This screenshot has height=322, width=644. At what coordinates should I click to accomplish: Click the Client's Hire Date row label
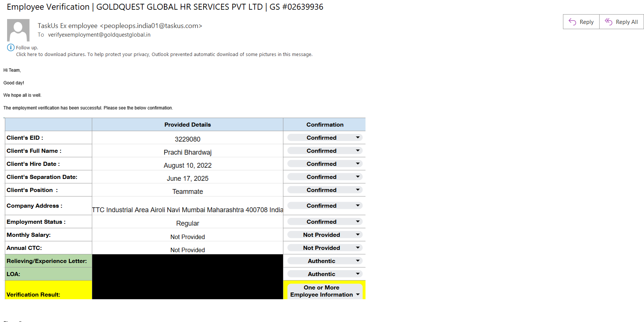click(x=33, y=164)
